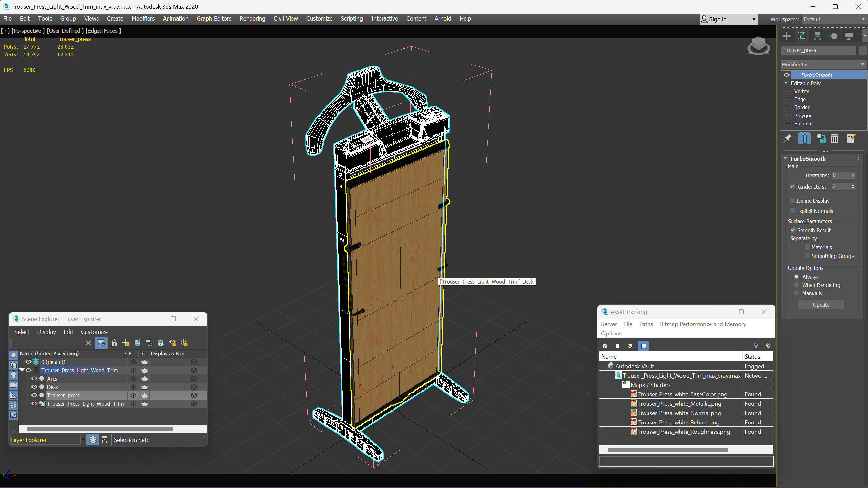The image size is (868, 488).
Task: Enable the Isoline Display checkbox
Action: (792, 200)
